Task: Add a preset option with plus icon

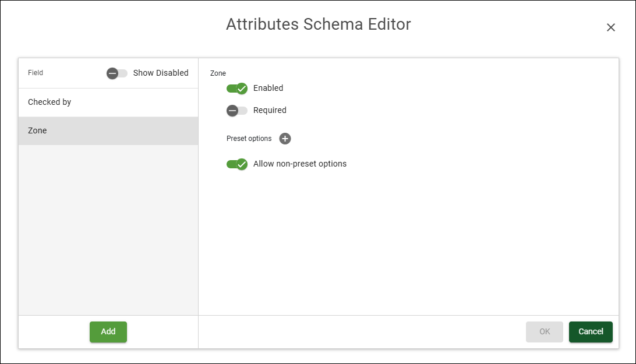Action: (x=285, y=139)
